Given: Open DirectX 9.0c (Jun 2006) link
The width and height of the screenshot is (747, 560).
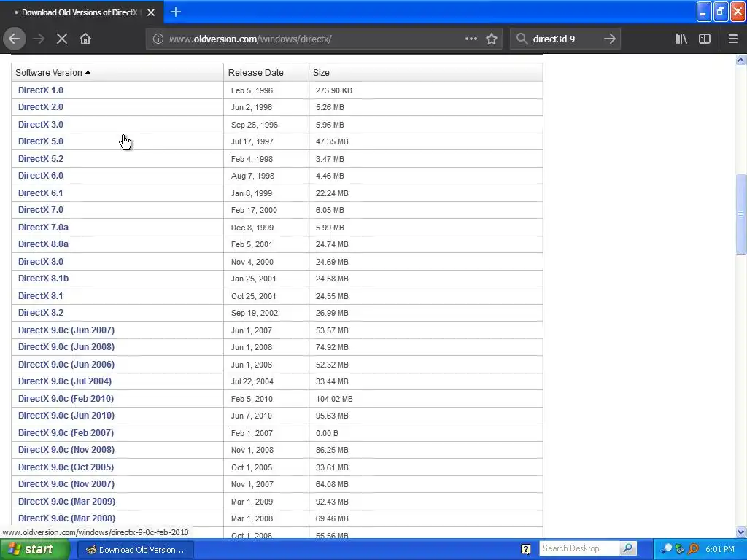Looking at the screenshot, I should [66, 365].
